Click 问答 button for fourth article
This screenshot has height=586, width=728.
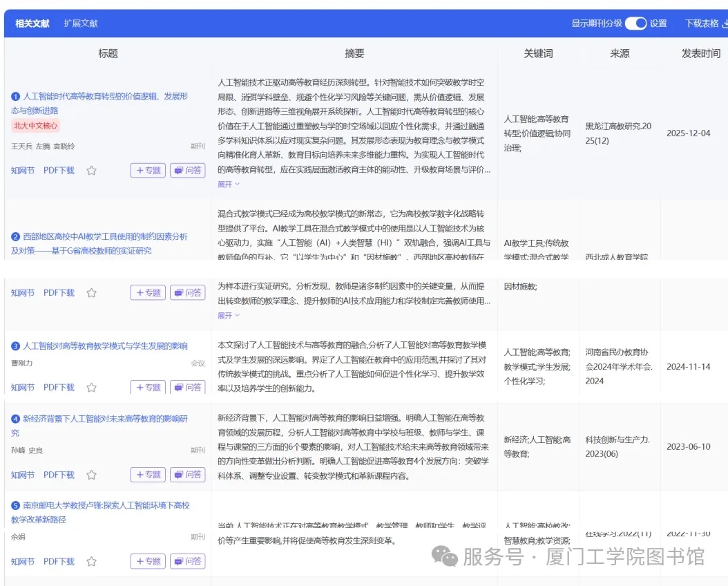tap(188, 475)
